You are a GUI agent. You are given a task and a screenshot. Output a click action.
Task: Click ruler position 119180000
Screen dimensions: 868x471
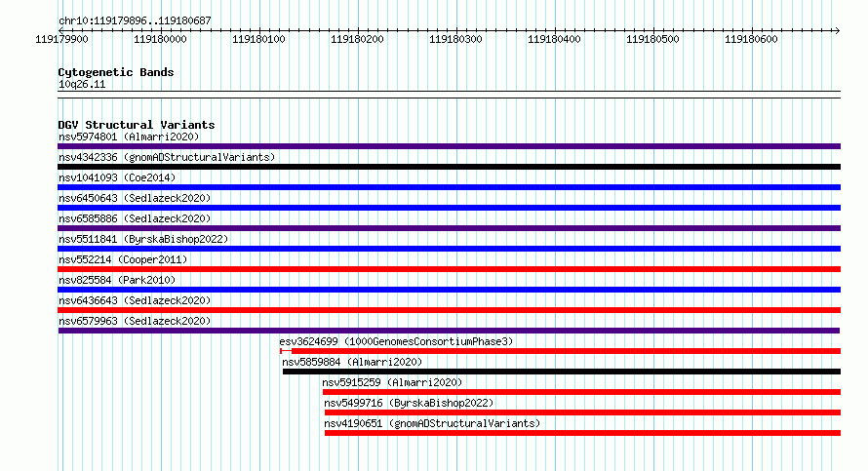160,39
